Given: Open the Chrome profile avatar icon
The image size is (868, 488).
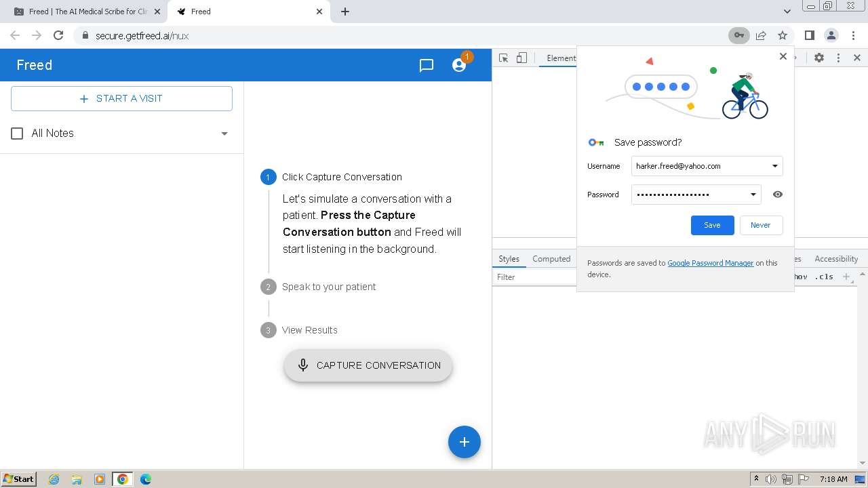Looking at the screenshot, I should 831,35.
